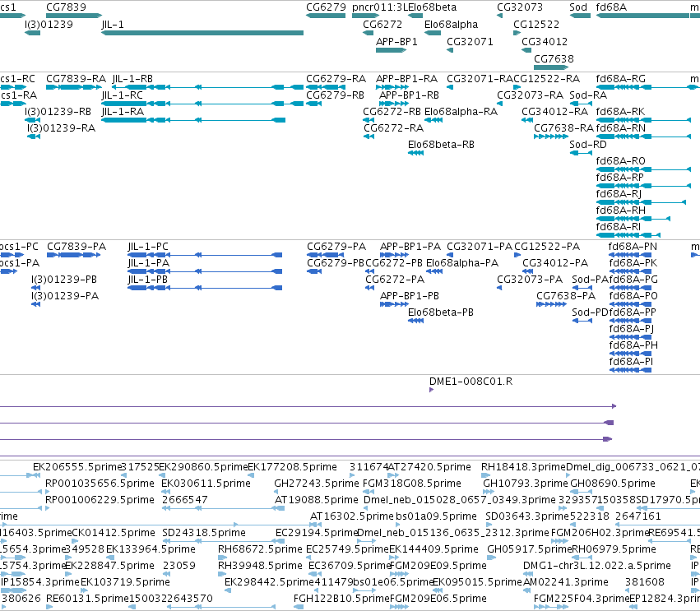Click the fd68A-RI transcript label
The image size is (700, 611).
click(x=619, y=227)
